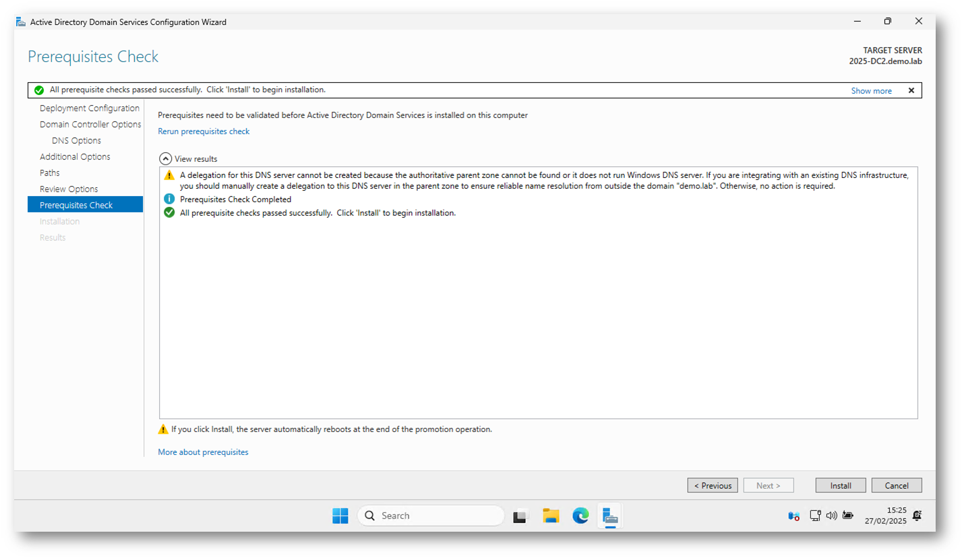Select Additional Options step

tap(75, 157)
